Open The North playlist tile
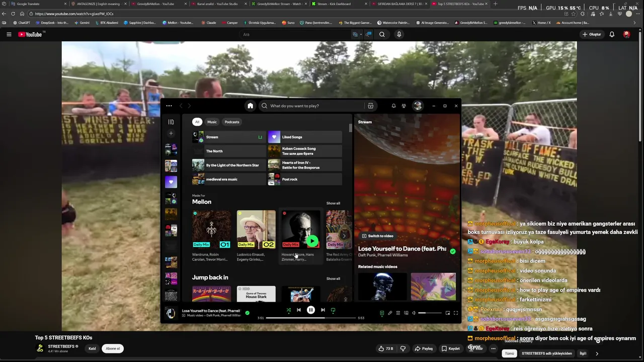The width and height of the screenshot is (644, 362). coord(229,151)
